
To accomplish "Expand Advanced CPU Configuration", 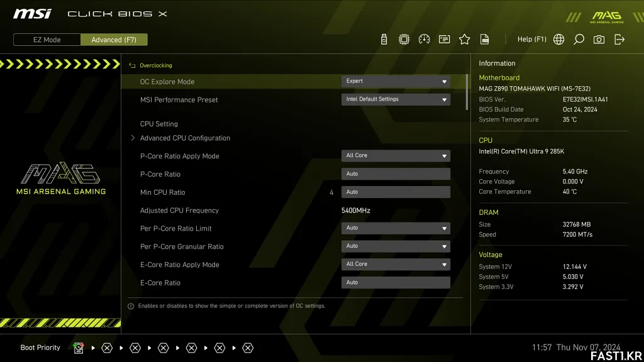I will click(x=185, y=138).
